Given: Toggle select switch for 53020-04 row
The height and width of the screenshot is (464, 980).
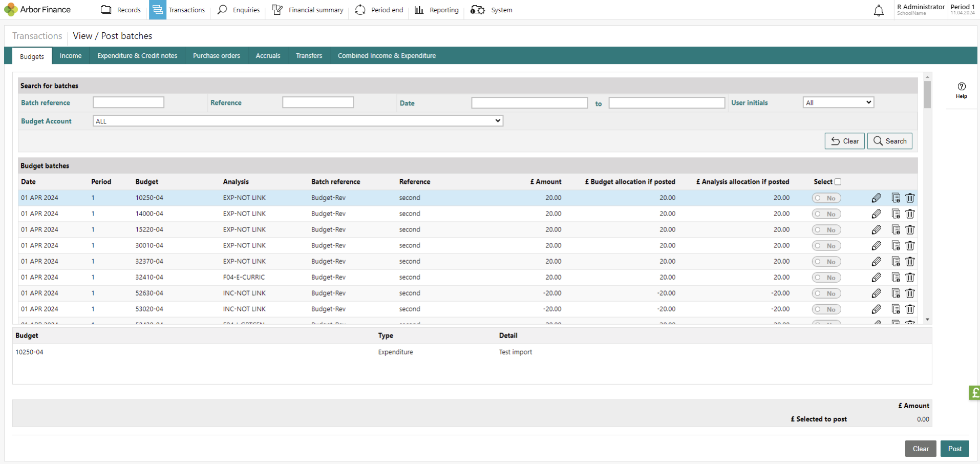Looking at the screenshot, I should [x=826, y=309].
